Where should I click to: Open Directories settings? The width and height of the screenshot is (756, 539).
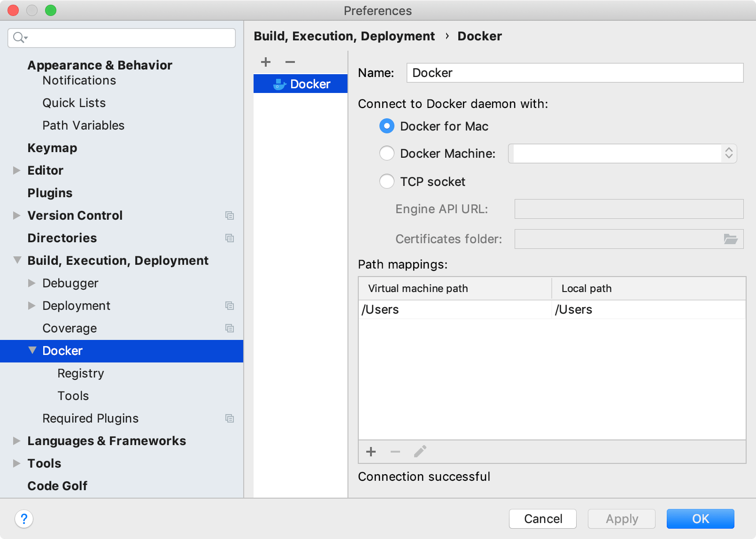(62, 238)
